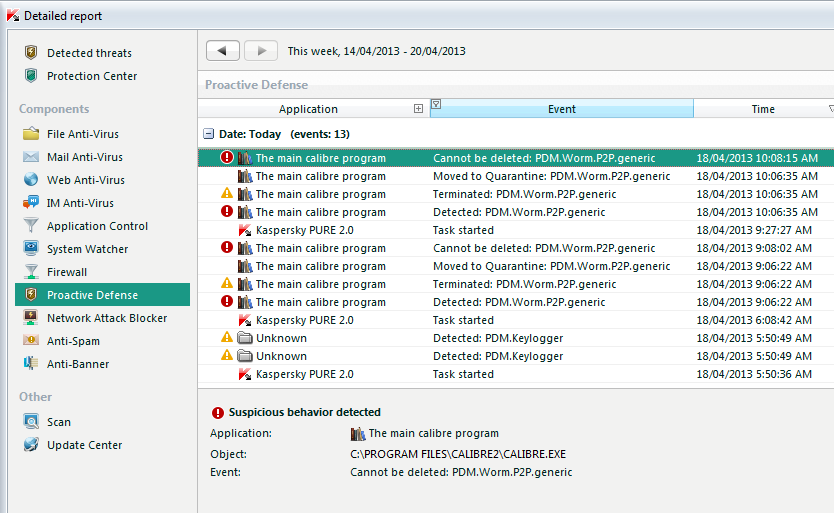Select System Watcher component

pos(88,249)
